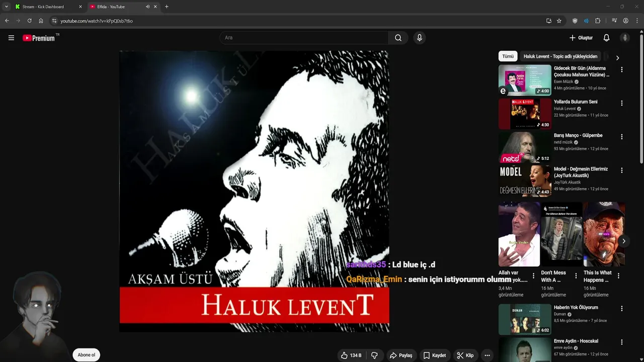Screen dimensions: 644x362
Task: Open the Extensions puzzle icon
Action: tap(598, 21)
